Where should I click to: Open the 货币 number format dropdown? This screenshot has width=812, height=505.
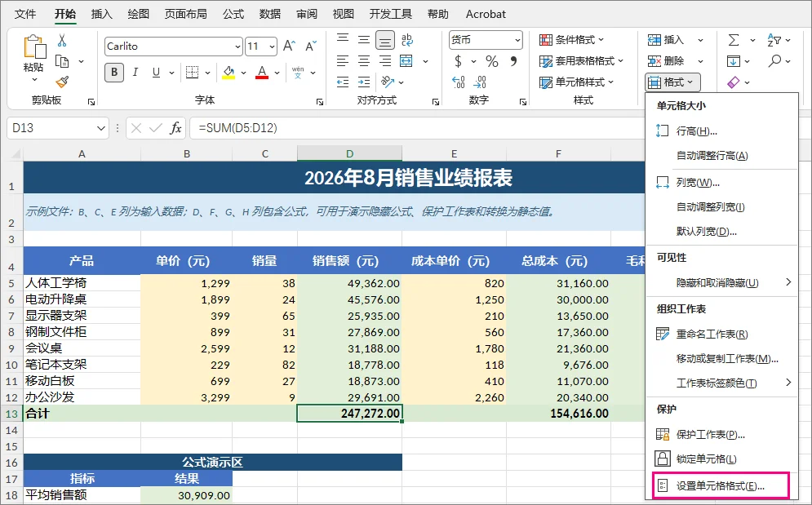(x=517, y=40)
